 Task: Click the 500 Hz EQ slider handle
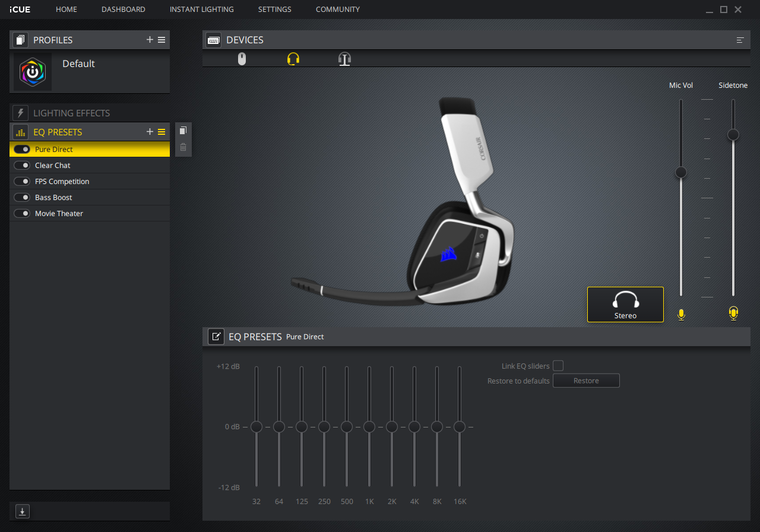(x=347, y=427)
